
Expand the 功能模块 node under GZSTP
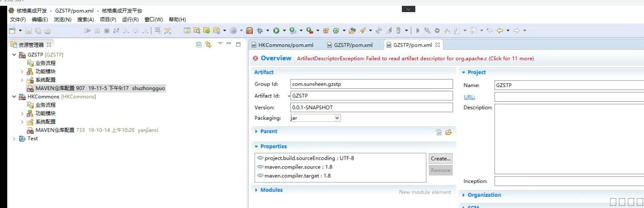tap(22, 72)
